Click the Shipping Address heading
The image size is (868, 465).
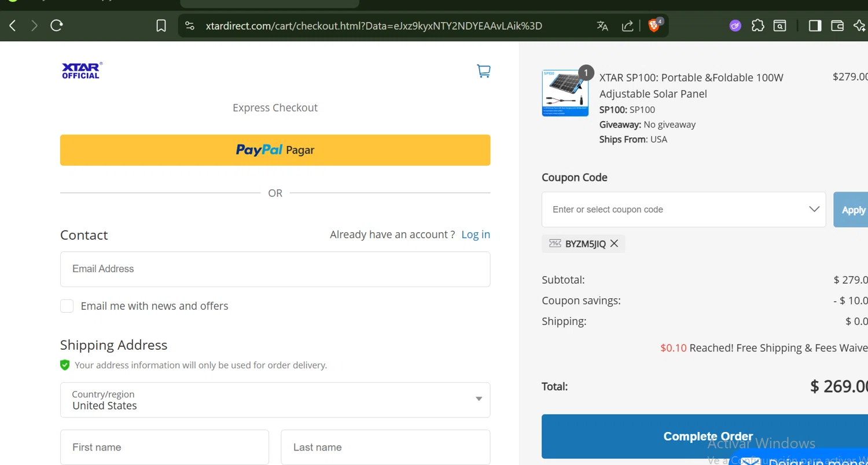coord(113,345)
